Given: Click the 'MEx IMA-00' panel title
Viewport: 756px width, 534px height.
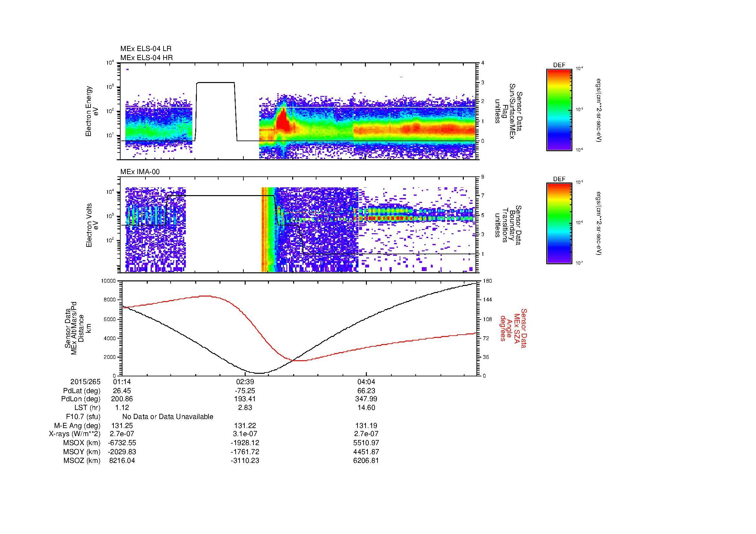Looking at the screenshot, I should [140, 172].
